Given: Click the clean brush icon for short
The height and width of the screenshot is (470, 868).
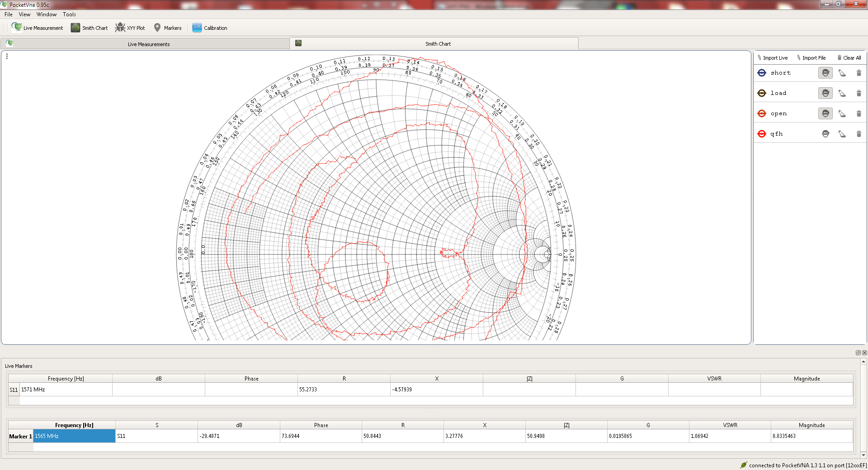Looking at the screenshot, I should [842, 73].
